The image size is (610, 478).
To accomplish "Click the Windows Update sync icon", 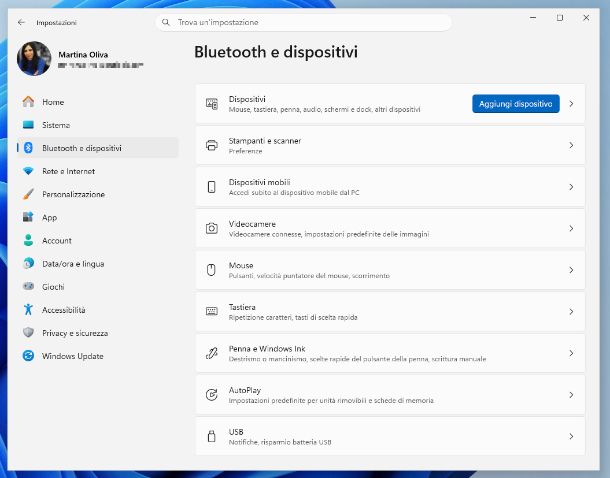I will point(28,355).
